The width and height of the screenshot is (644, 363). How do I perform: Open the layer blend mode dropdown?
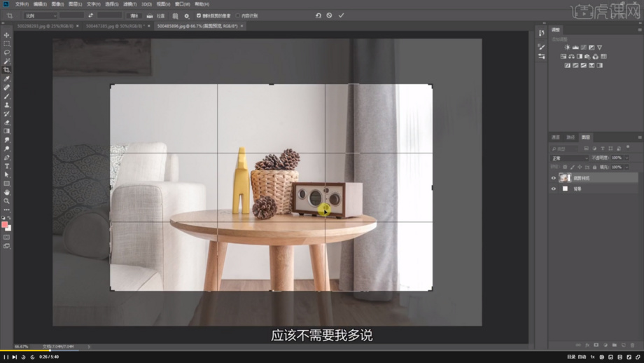tap(568, 158)
